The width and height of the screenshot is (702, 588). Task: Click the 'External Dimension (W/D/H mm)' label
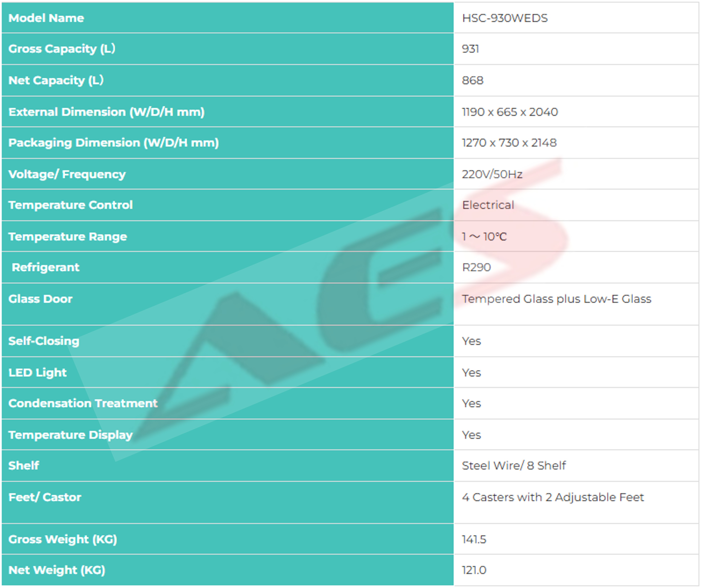tap(106, 112)
